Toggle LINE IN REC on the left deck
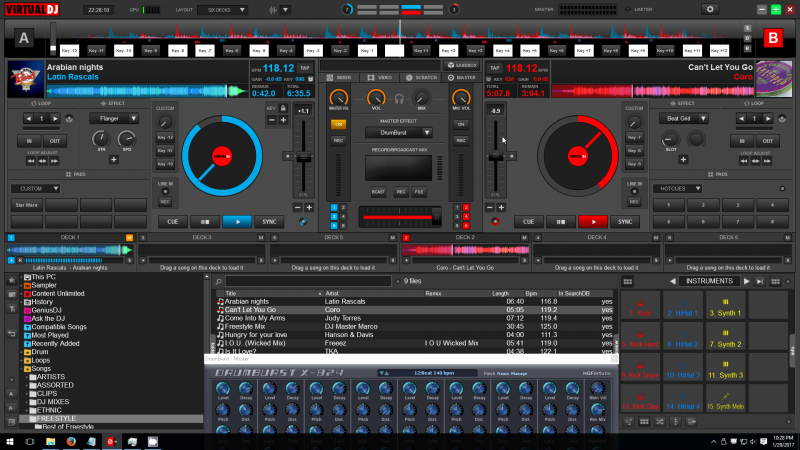 pos(165,201)
